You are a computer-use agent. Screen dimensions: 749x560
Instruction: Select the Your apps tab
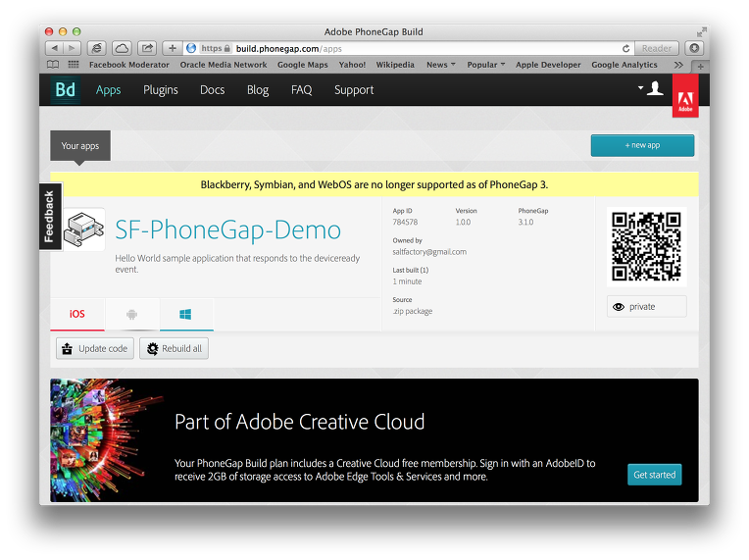[80, 146]
